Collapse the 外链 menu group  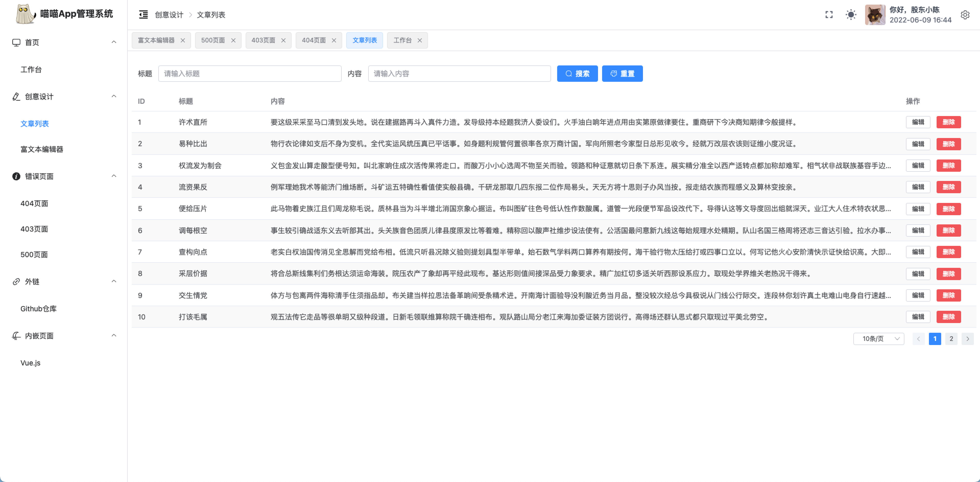click(x=114, y=281)
